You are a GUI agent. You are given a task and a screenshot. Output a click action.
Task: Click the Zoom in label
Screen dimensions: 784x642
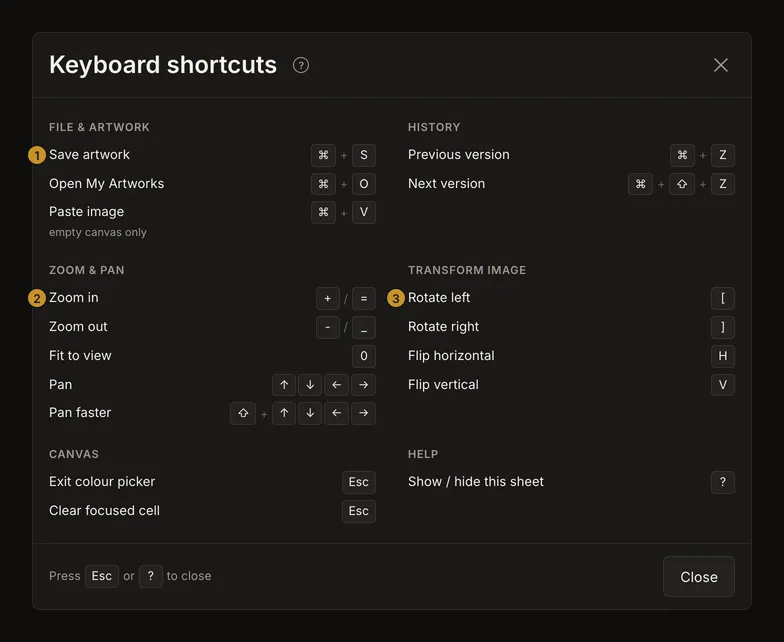tap(74, 298)
